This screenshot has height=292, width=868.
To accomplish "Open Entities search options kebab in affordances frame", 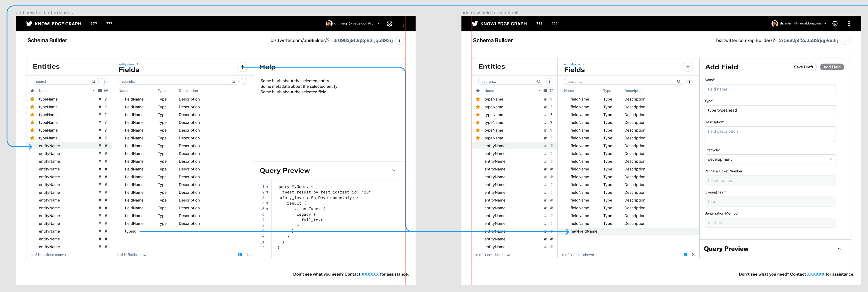I will pyautogui.click(x=104, y=82).
